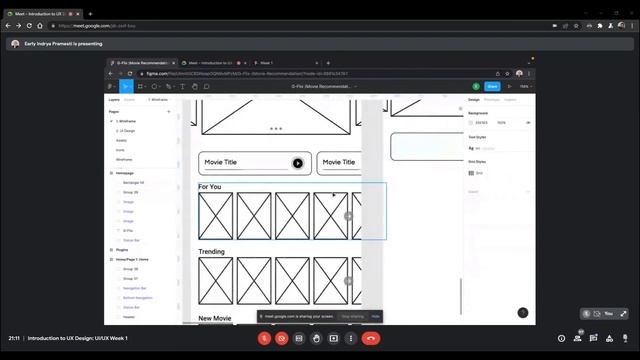Select the 1. Wireframe page
The height and width of the screenshot is (360, 640).
(x=126, y=121)
